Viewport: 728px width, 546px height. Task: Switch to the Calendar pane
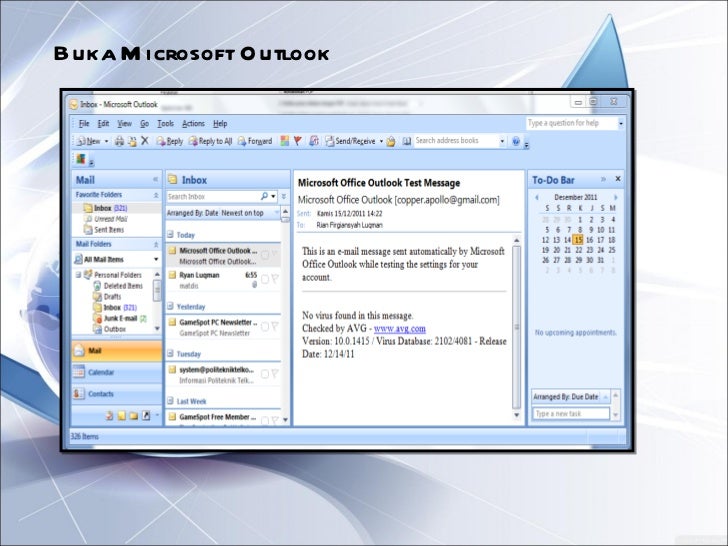pos(117,372)
